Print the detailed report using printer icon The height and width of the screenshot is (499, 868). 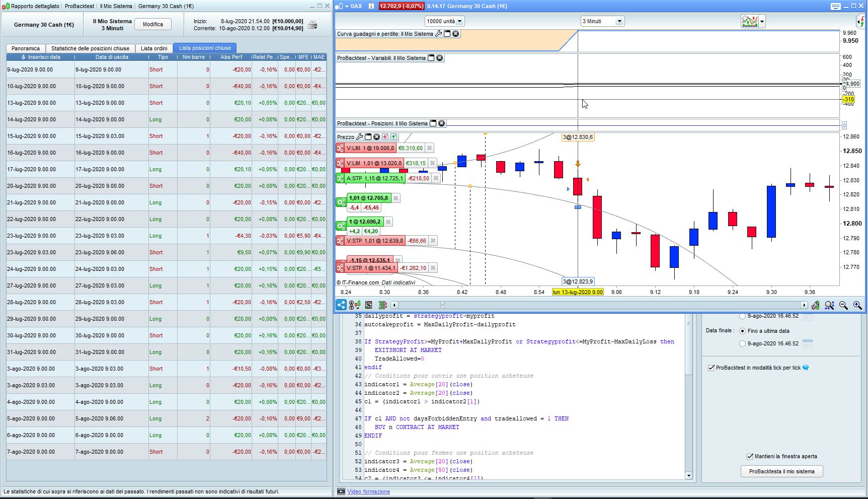tap(312, 25)
